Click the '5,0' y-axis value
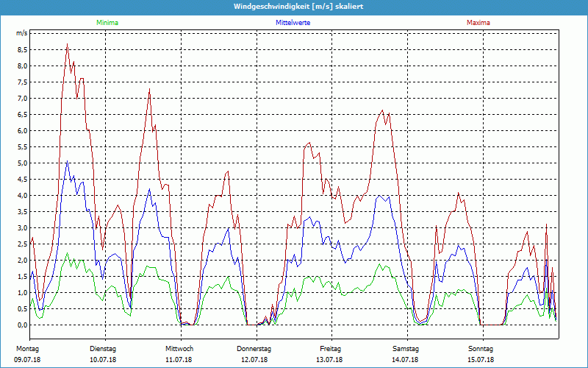The height and width of the screenshot is (368, 588). [x=23, y=163]
